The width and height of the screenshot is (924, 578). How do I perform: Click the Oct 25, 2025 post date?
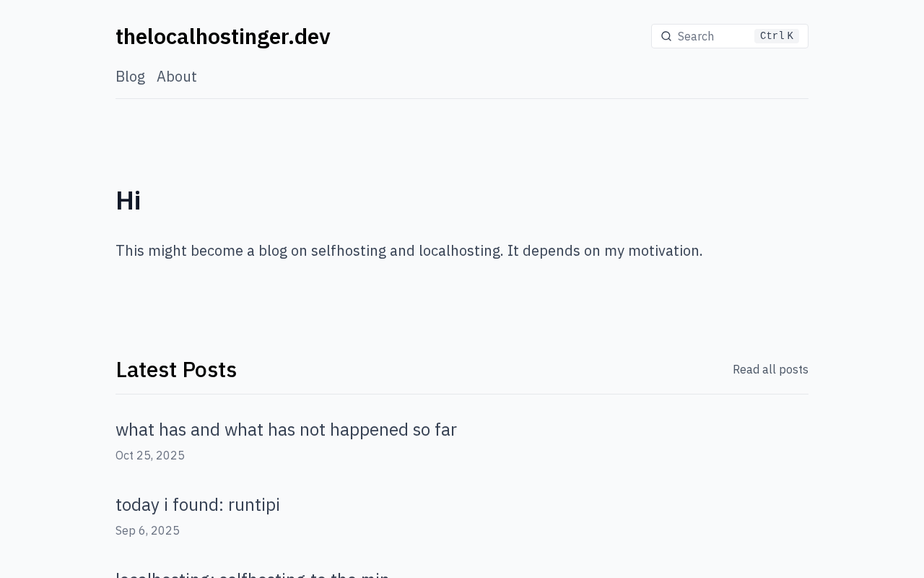point(150,455)
